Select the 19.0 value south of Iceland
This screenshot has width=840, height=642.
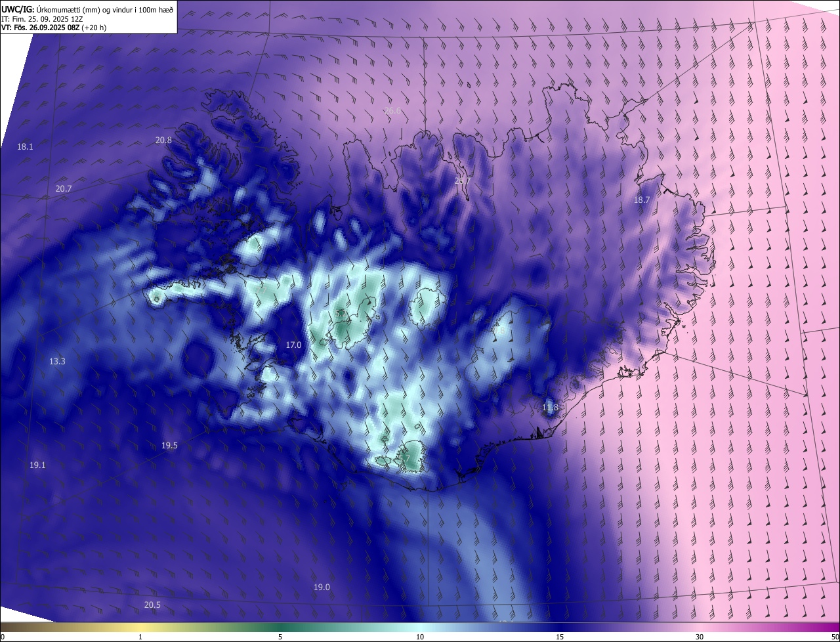(x=322, y=587)
